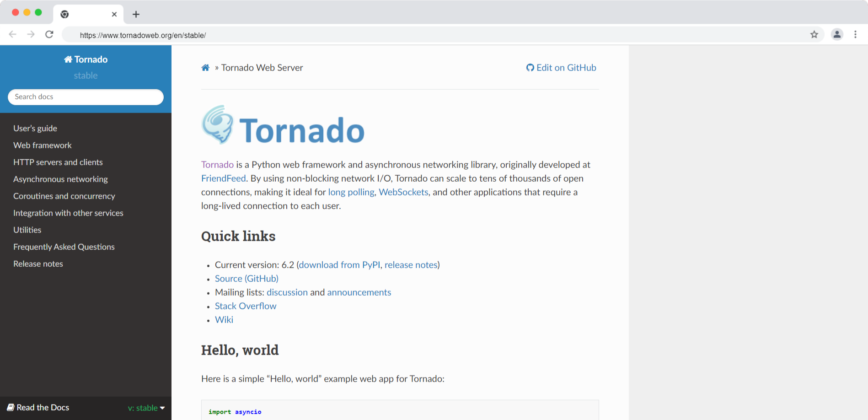Viewport: 868px width, 420px height.
Task: Open Frequently Asked Questions in sidebar
Action: (x=64, y=247)
